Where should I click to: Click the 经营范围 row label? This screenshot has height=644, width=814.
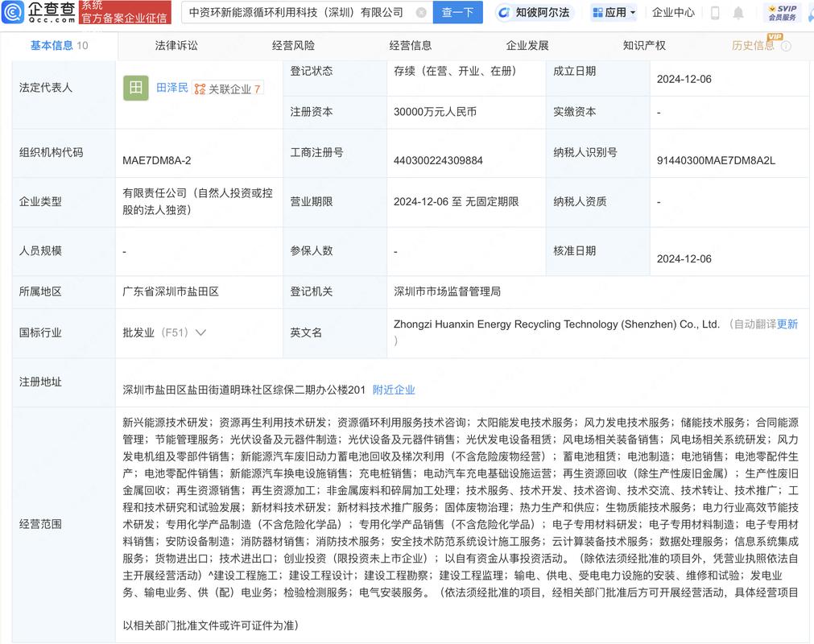(x=40, y=524)
